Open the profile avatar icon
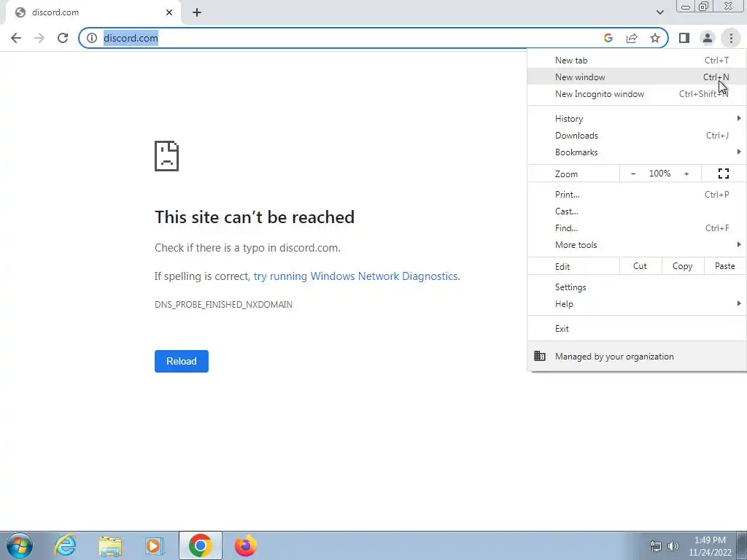Image resolution: width=747 pixels, height=560 pixels. (x=708, y=38)
